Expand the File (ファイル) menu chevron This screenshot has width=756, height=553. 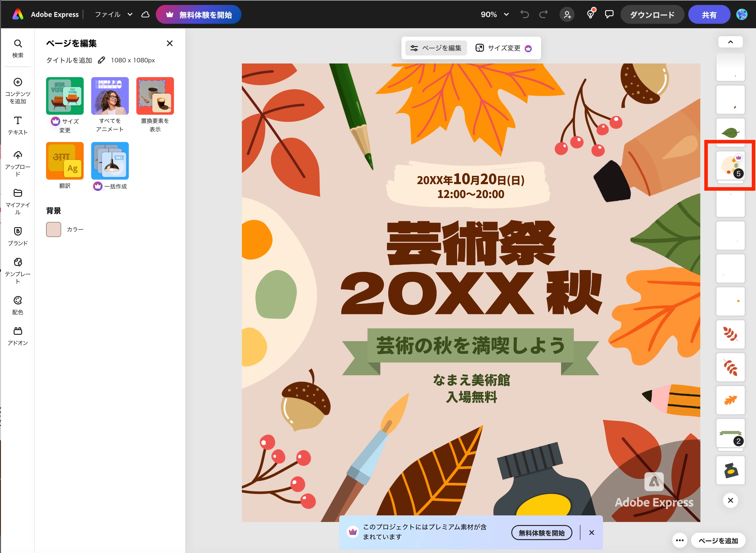[130, 14]
